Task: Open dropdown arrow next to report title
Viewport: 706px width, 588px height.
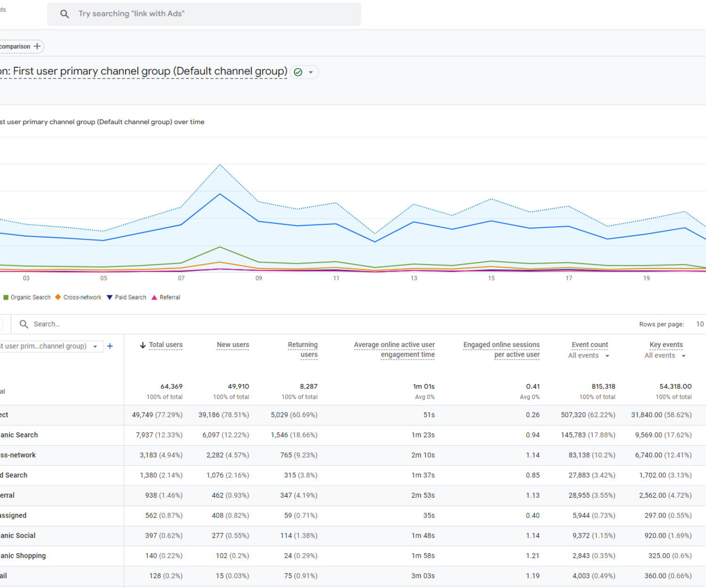Action: coord(311,72)
